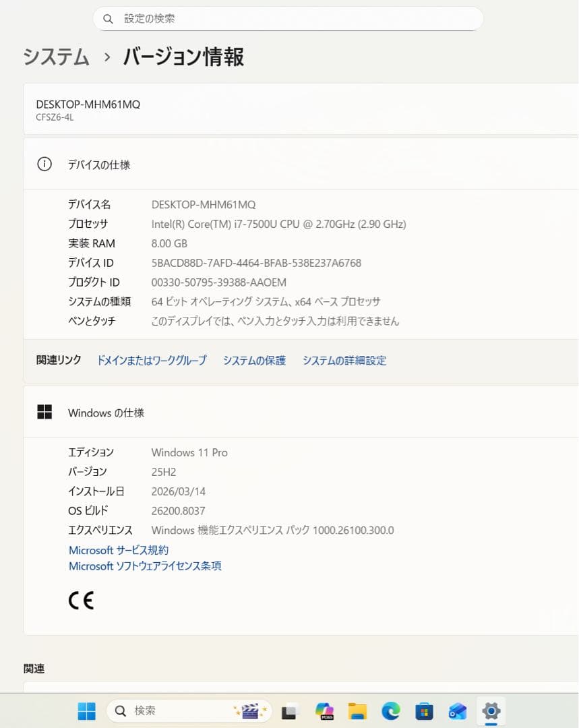The image size is (579, 728).
Task: Click the Windows logo beside Windows の仕様
Action: (44, 413)
